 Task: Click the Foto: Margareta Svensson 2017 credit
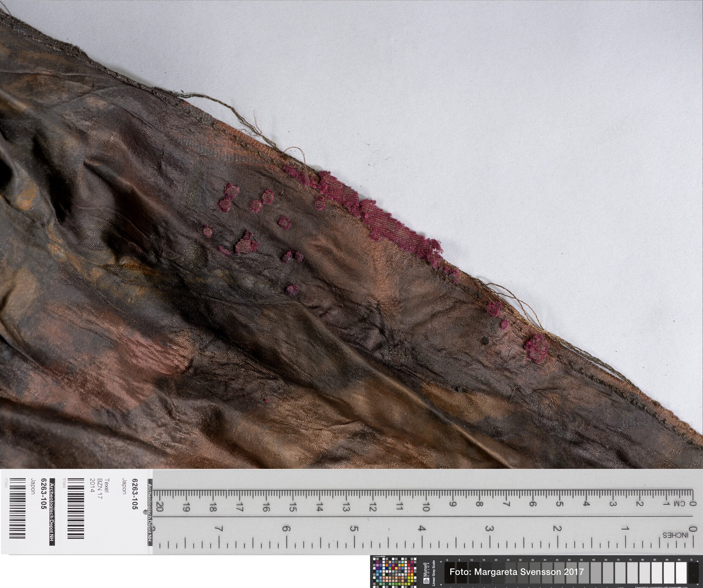(x=517, y=572)
